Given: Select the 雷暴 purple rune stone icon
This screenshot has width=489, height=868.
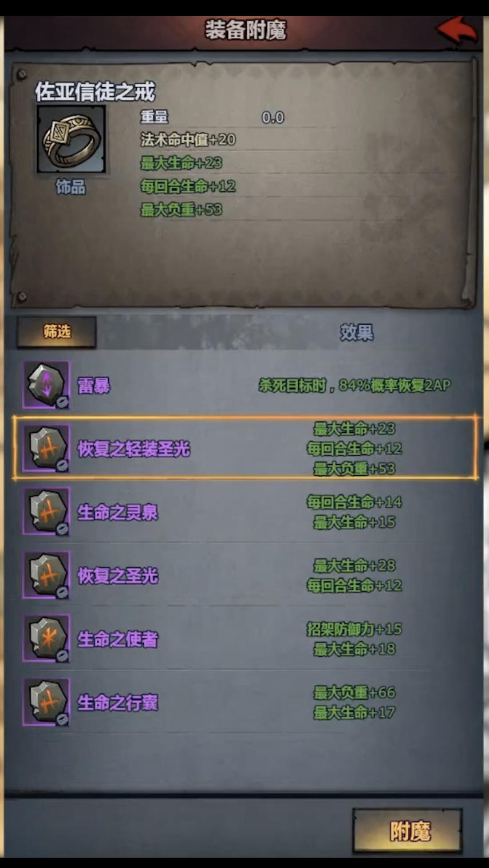Looking at the screenshot, I should click(46, 385).
